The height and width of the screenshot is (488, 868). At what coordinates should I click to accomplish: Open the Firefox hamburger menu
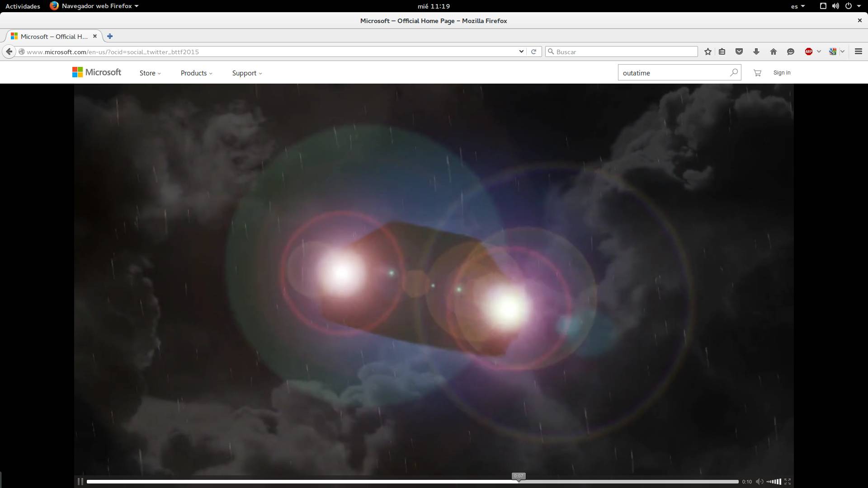pyautogui.click(x=859, y=52)
